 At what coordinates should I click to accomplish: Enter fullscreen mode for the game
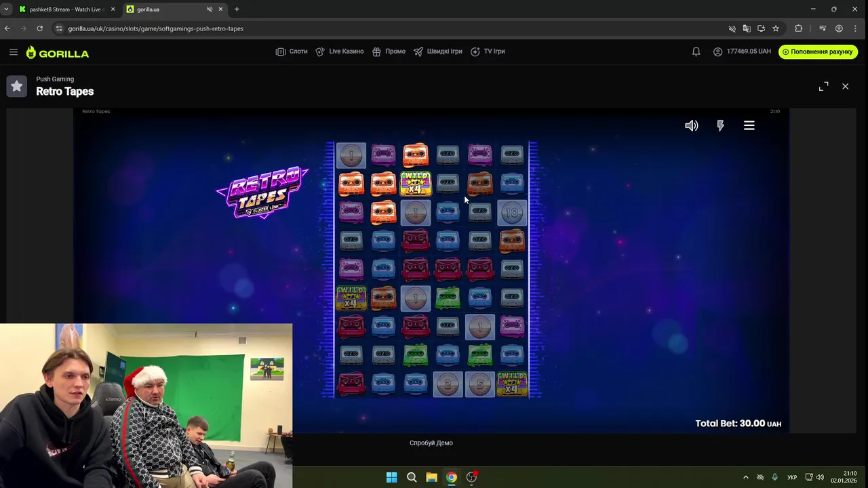coord(823,86)
